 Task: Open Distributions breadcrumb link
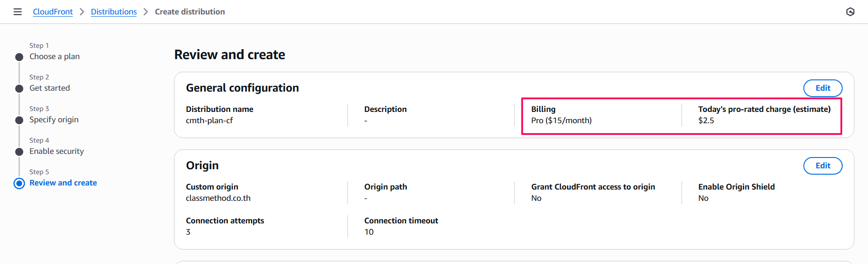click(113, 12)
